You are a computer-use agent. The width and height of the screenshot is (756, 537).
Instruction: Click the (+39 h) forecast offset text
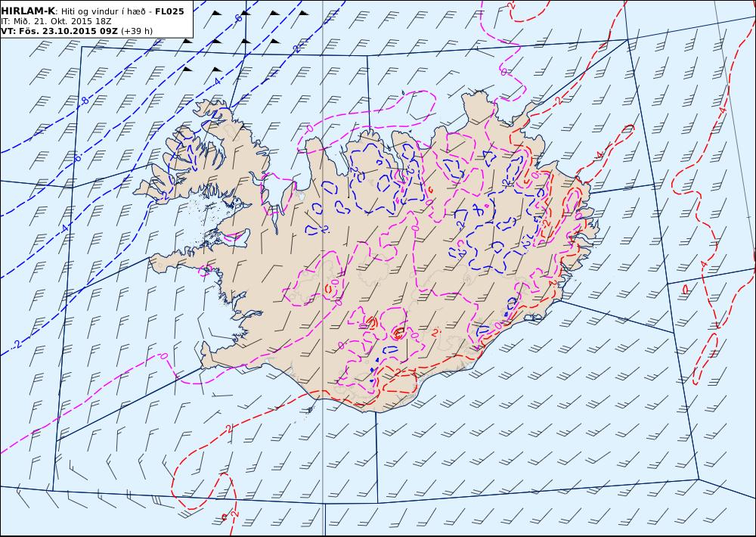pos(137,31)
